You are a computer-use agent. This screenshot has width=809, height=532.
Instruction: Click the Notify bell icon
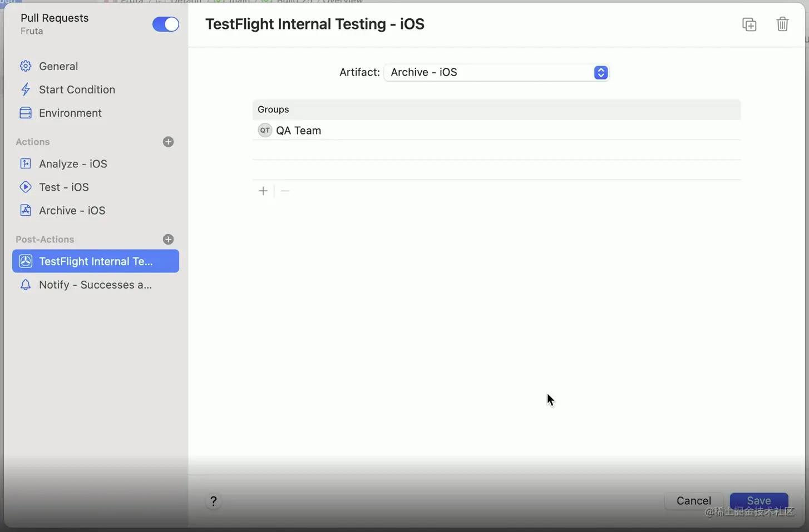point(26,285)
